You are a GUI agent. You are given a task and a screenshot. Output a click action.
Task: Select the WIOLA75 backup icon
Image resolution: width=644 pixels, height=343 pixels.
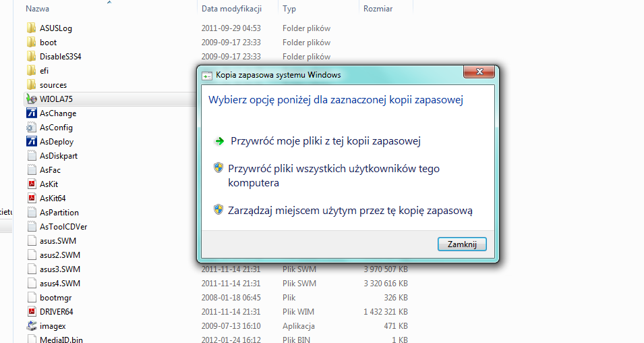[31, 99]
